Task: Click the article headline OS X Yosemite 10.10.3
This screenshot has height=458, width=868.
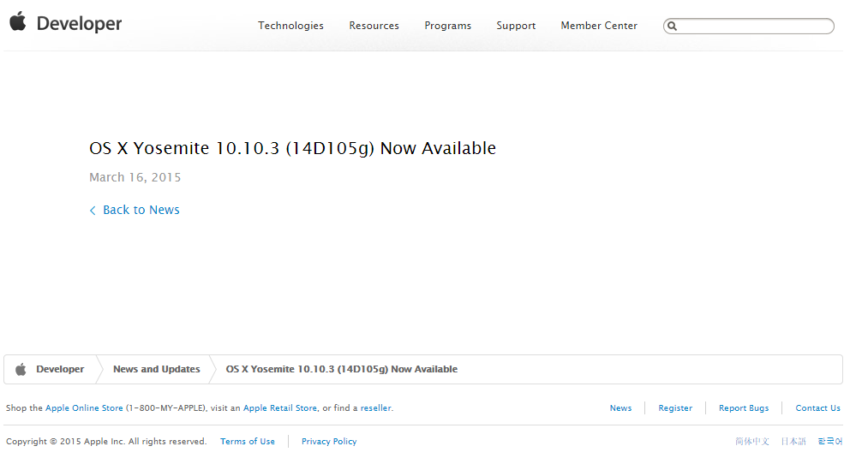Action: click(292, 148)
